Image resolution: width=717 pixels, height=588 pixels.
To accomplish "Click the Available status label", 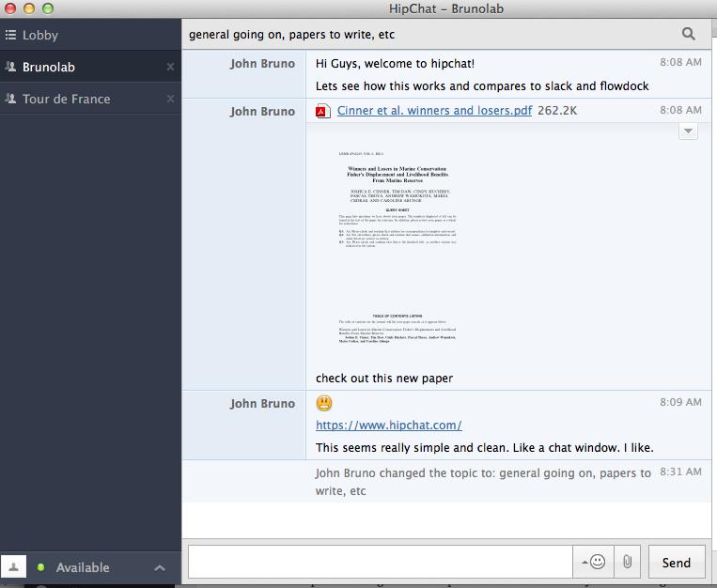I will point(83,567).
